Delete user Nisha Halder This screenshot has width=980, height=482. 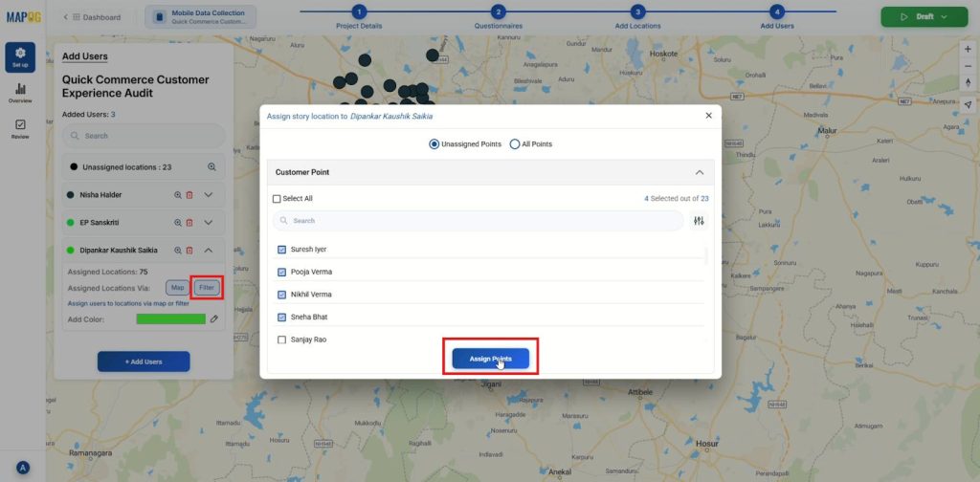pyautogui.click(x=189, y=195)
